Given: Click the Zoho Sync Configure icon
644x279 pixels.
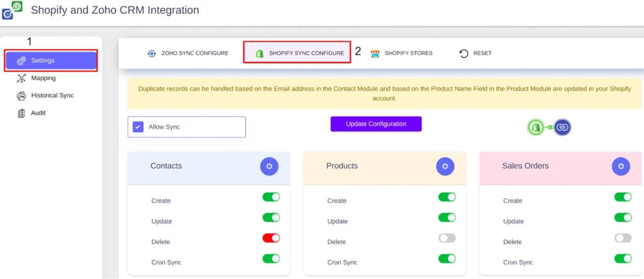Looking at the screenshot, I should (x=152, y=54).
